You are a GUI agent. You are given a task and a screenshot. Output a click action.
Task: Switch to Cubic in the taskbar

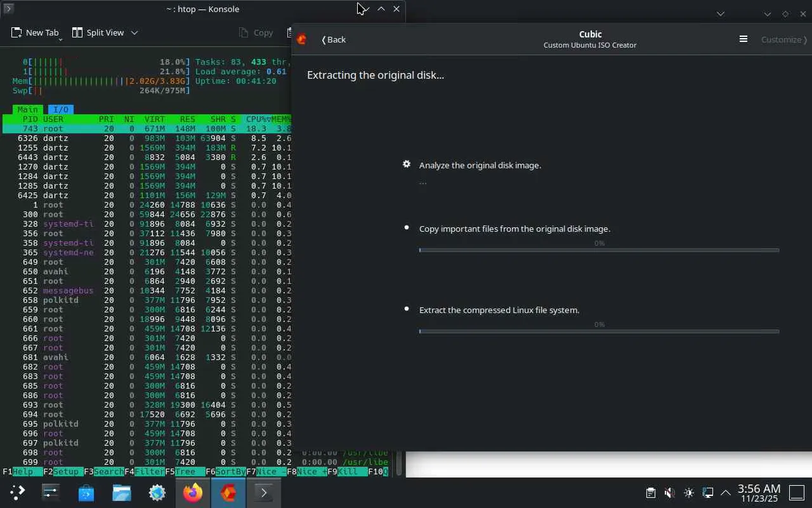pos(228,492)
